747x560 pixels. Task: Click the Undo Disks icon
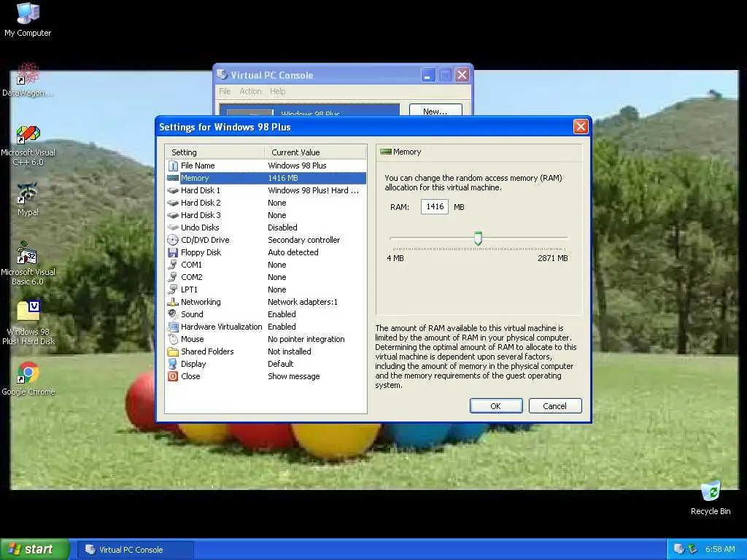pyautogui.click(x=173, y=227)
